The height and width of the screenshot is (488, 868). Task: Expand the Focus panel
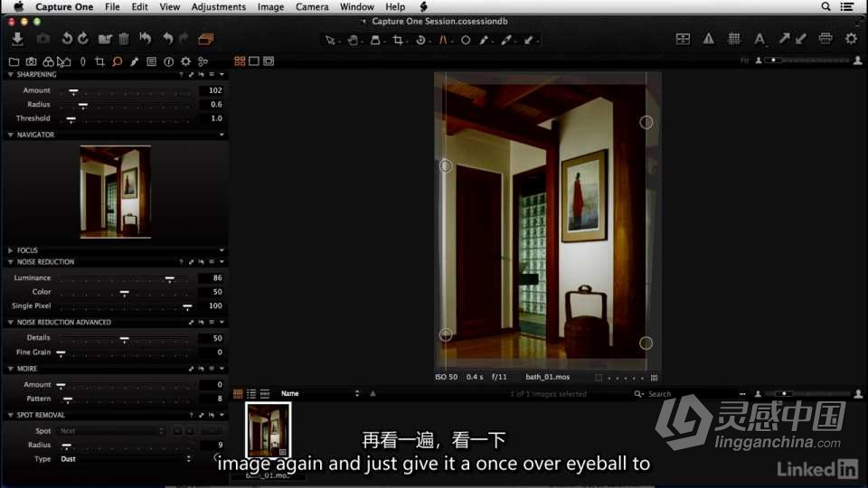[11, 250]
